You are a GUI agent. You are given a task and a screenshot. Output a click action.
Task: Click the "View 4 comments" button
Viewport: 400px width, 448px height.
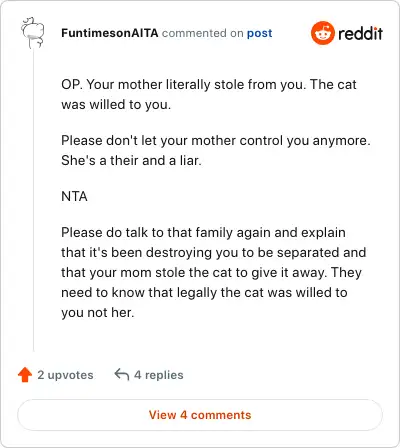[x=200, y=415]
